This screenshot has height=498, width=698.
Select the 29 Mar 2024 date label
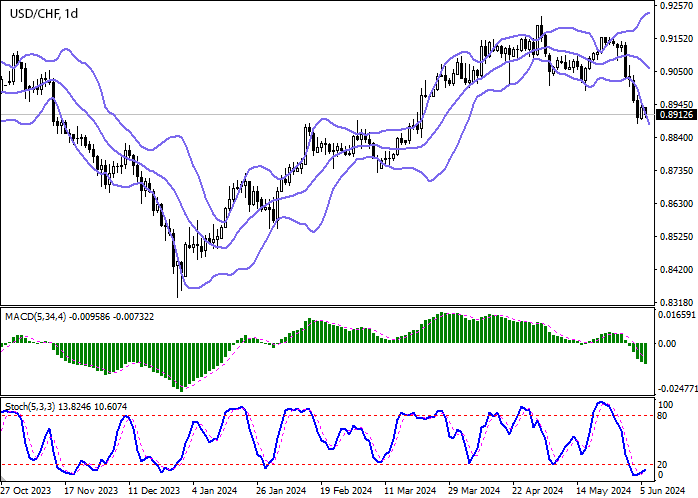pos(476,491)
